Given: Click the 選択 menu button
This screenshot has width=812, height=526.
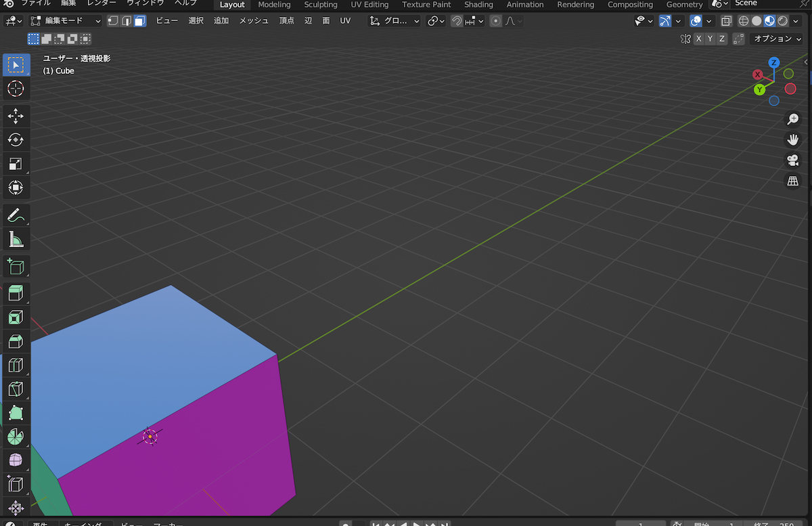Looking at the screenshot, I should pos(196,21).
